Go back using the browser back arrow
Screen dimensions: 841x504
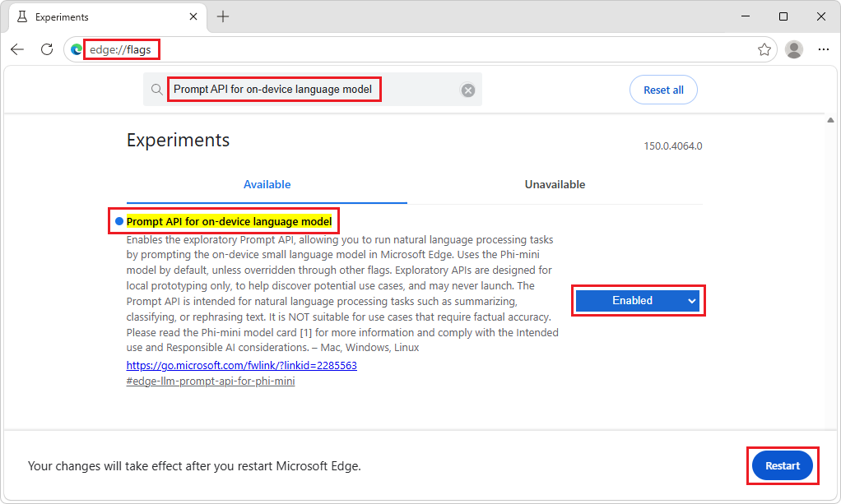(x=17, y=49)
